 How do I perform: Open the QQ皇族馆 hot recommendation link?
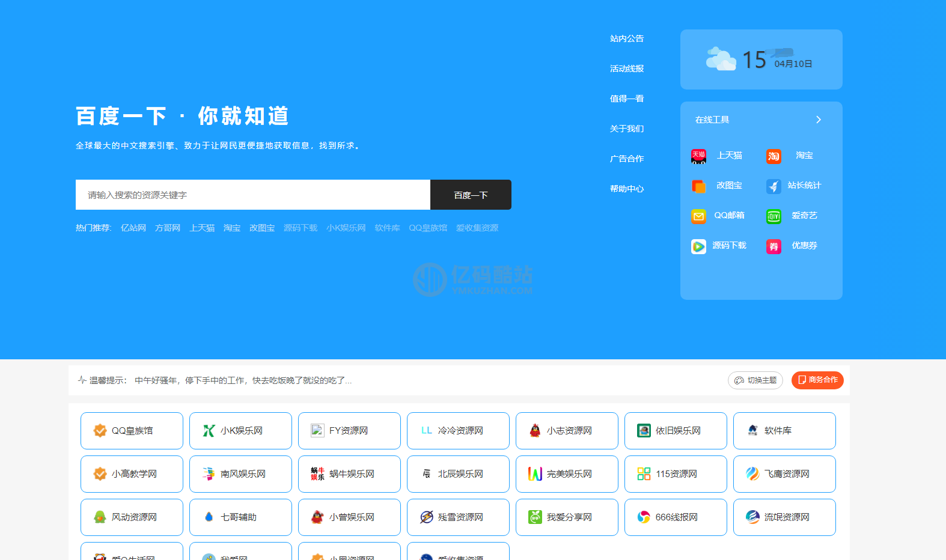428,228
